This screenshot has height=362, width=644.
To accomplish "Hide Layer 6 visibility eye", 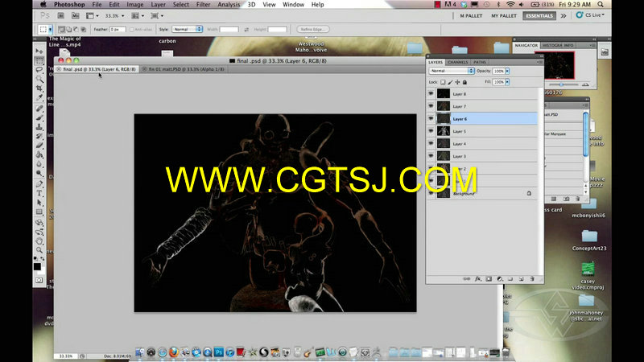I will pos(431,118).
